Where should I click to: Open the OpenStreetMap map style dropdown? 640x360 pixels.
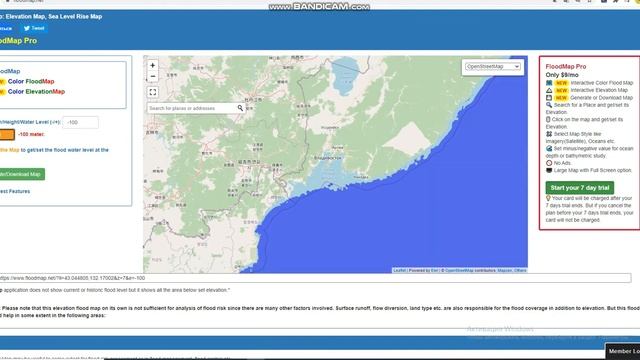493,67
